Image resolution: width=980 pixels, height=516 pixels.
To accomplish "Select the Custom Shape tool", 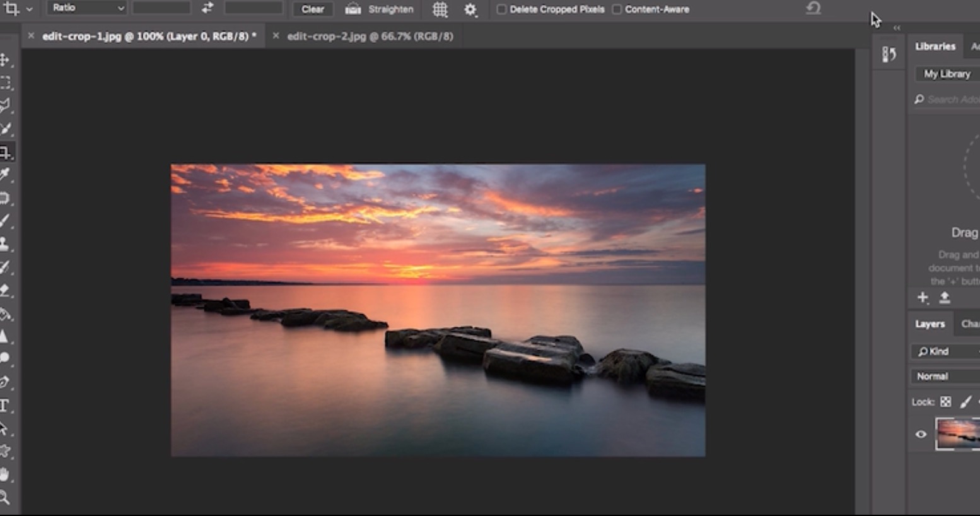I will pyautogui.click(x=4, y=451).
